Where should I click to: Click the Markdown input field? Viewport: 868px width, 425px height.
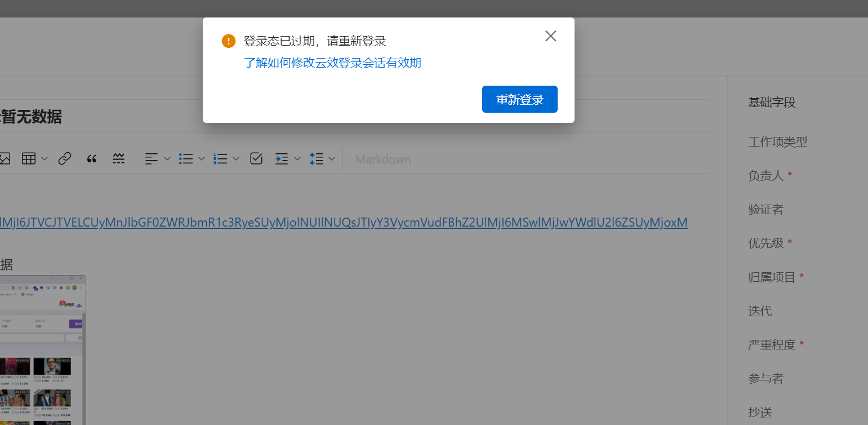tap(383, 159)
